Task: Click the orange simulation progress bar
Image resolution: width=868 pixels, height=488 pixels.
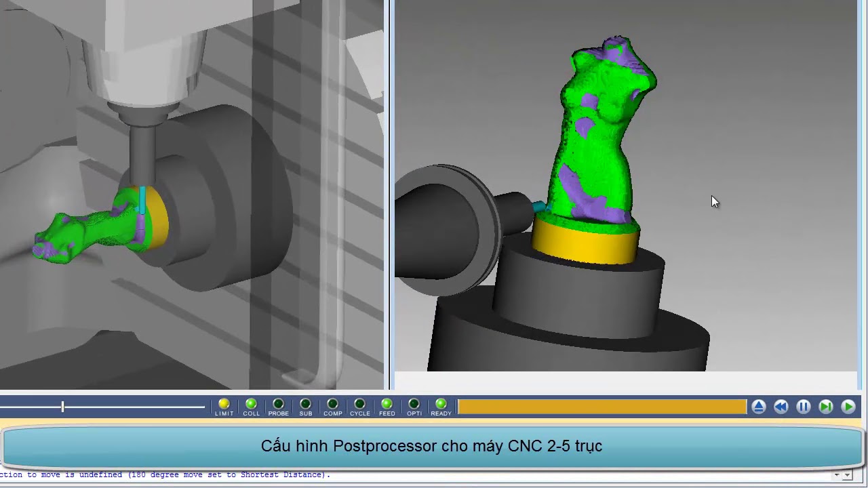Action: tap(602, 407)
